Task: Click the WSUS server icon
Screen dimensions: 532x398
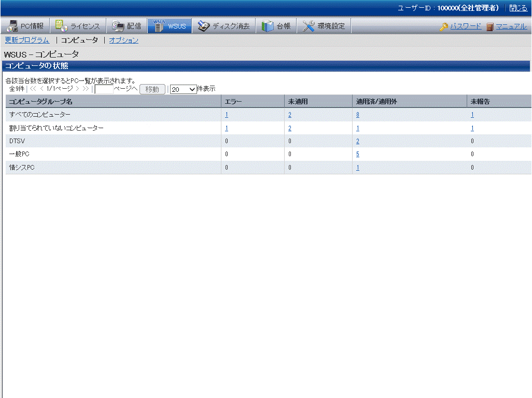Action: [159, 26]
